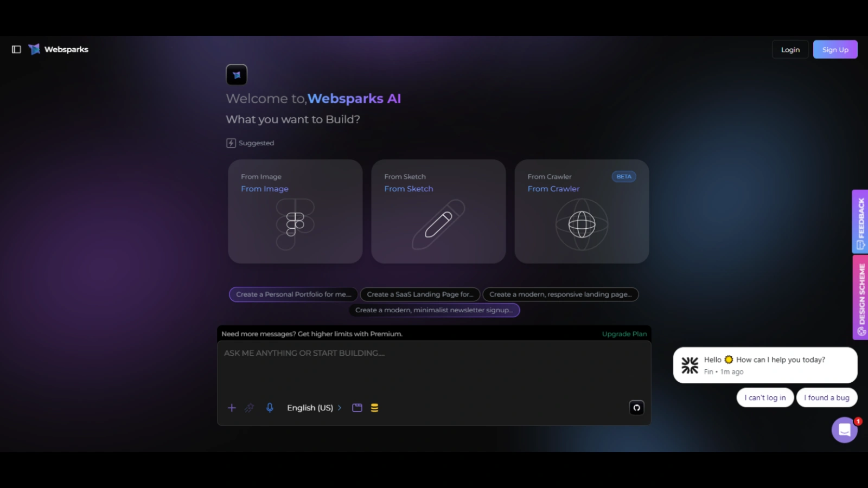Open the Suggested section lightning dropdown

[231, 143]
